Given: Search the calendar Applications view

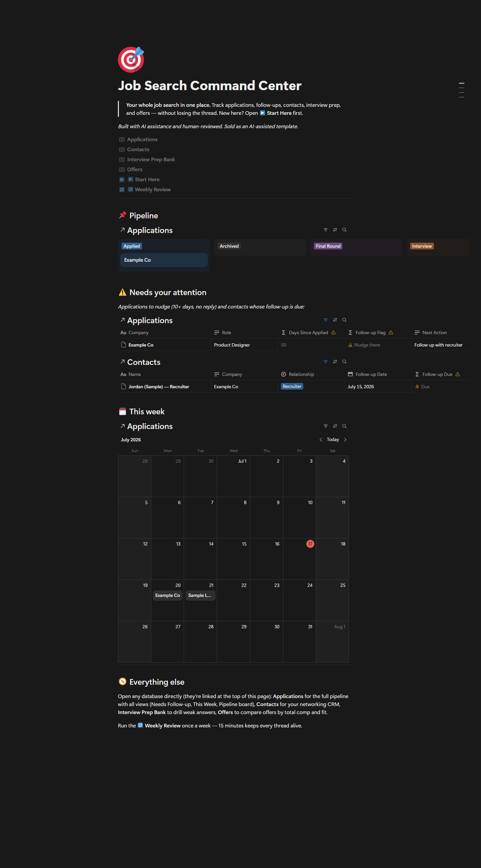Looking at the screenshot, I should pyautogui.click(x=345, y=426).
